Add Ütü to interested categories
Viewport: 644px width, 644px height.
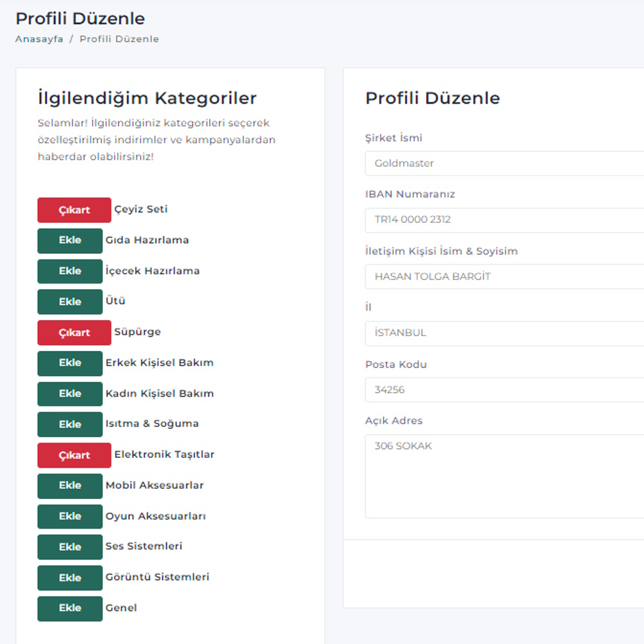[70, 301]
